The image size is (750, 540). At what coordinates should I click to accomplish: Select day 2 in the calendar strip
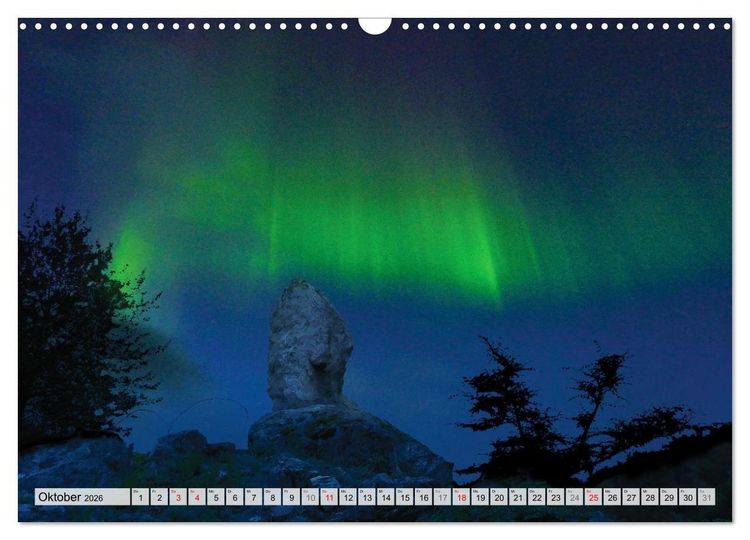159,496
